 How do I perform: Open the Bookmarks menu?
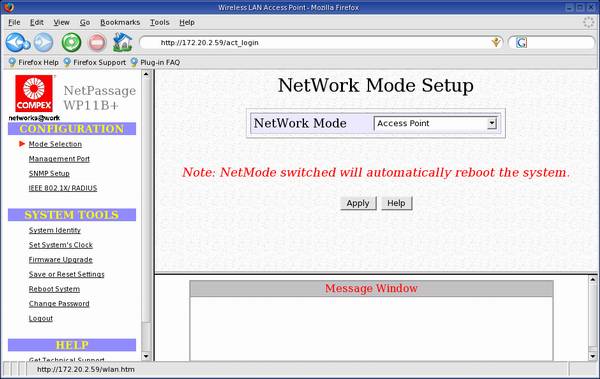[120, 22]
